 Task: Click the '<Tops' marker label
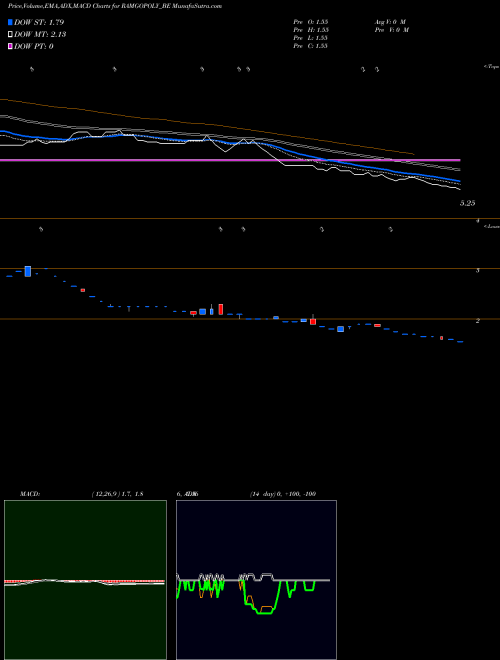click(x=491, y=67)
